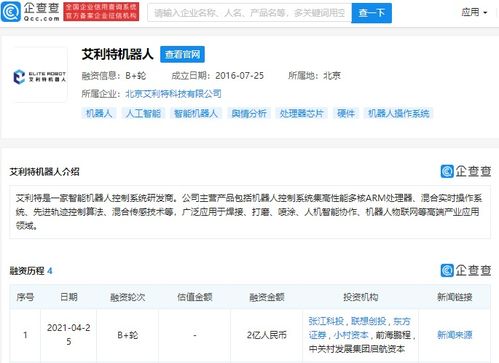Click the 艾利特机器人 company title
Image resolution: width=499 pixels, height=363 pixels.
(117, 54)
